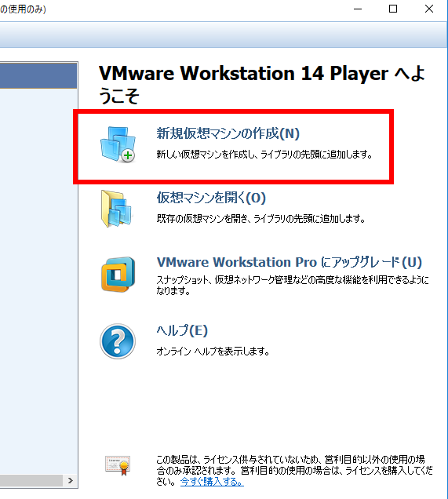Choose VMware Workstation Pro にアップグレード(U)
448x499 pixels.
[x=290, y=262]
